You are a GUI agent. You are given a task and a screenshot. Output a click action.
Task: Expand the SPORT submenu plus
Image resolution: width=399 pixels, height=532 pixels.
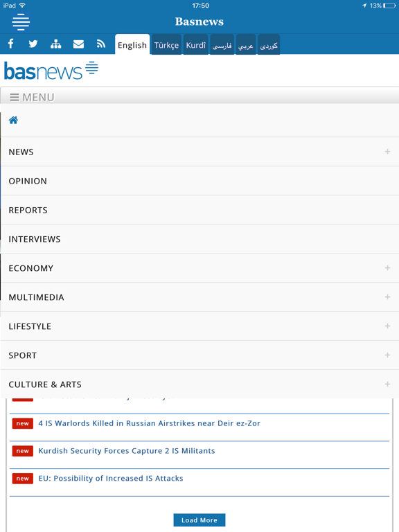(387, 355)
